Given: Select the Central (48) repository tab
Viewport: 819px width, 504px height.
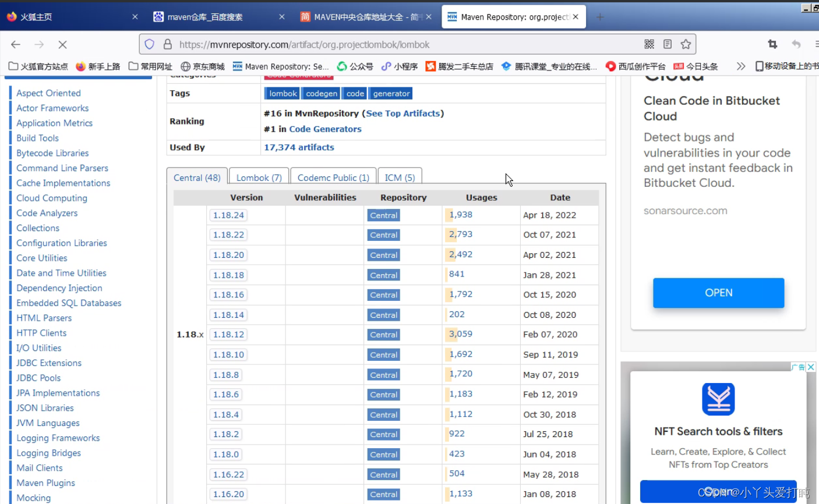Looking at the screenshot, I should (x=197, y=178).
